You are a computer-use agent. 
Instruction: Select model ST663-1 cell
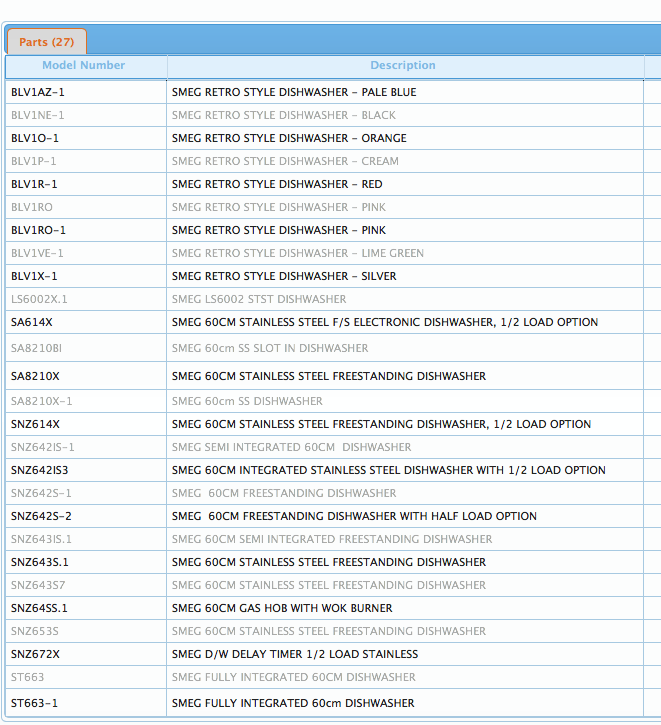tap(86, 703)
